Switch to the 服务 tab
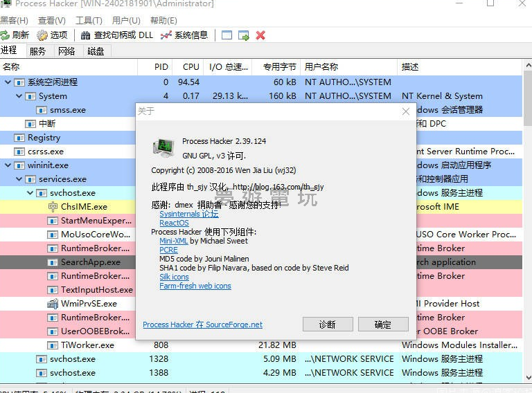The height and width of the screenshot is (393, 532). click(x=37, y=51)
